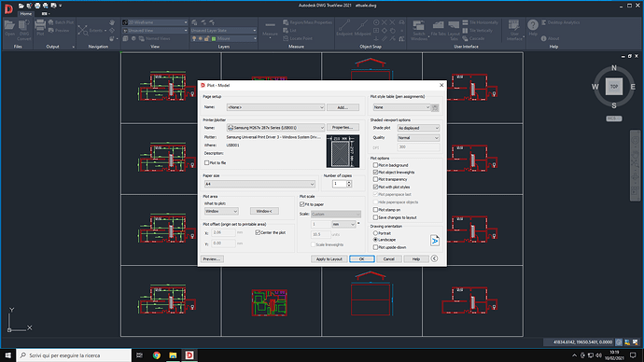Enable Plot to file checkbox

206,163
